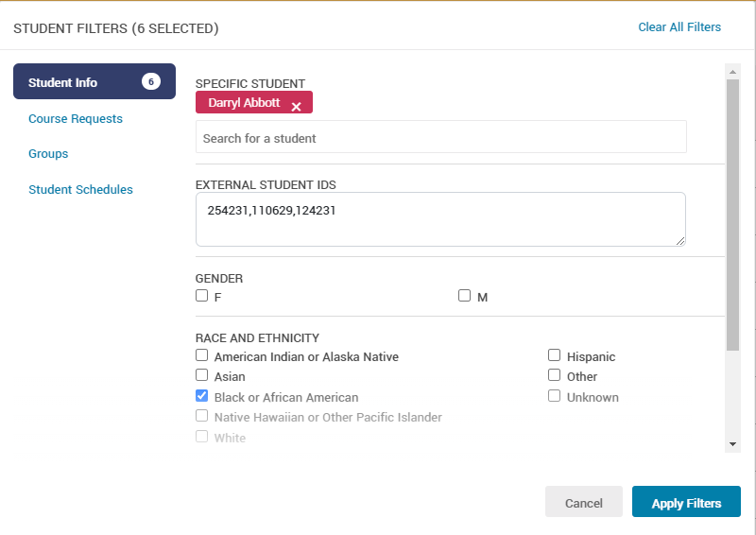756x535 pixels.
Task: Click the Search for a student field
Action: tap(440, 138)
